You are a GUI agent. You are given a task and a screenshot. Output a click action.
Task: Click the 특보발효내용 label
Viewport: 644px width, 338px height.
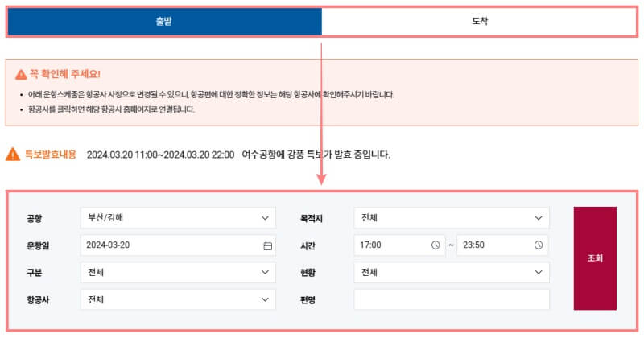coord(51,155)
